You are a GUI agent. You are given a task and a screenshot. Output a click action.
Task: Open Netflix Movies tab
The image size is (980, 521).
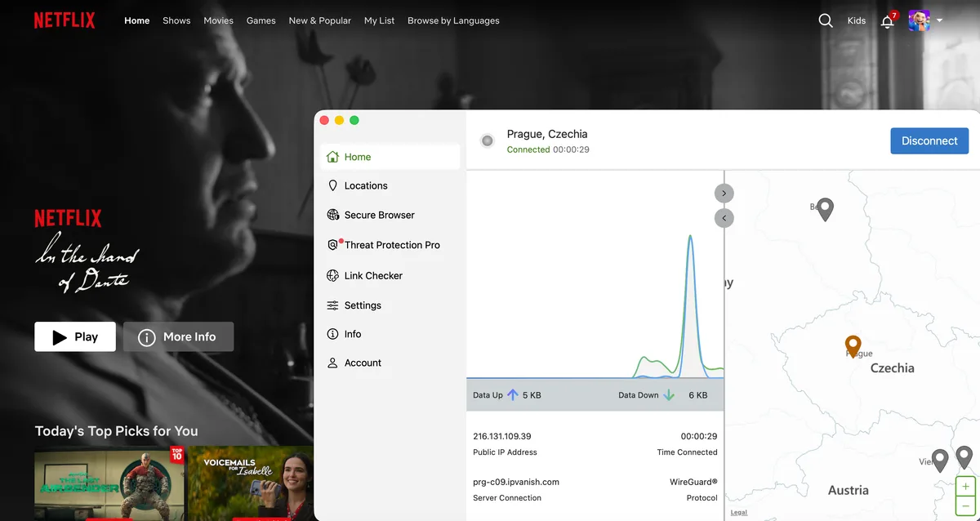(218, 20)
